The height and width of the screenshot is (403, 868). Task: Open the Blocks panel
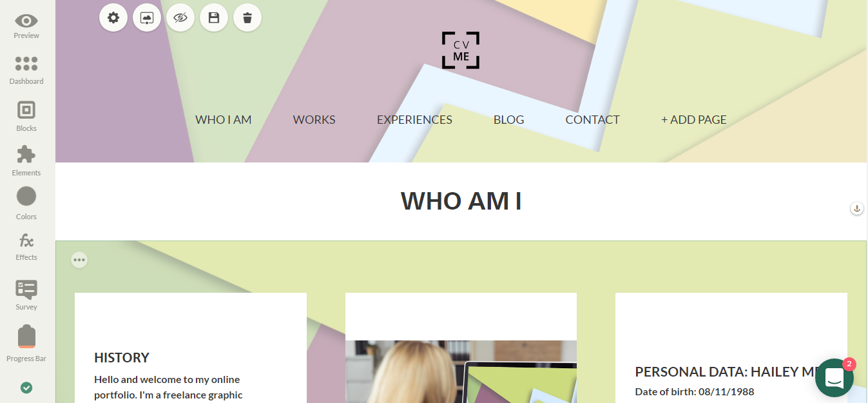[x=26, y=110]
